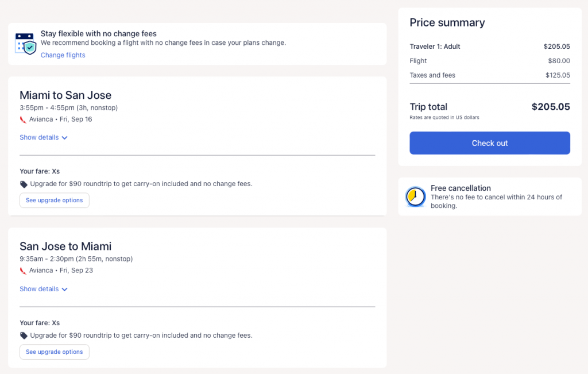See upgrade options for San Jose to Miami
The height and width of the screenshot is (374, 588).
tap(55, 352)
